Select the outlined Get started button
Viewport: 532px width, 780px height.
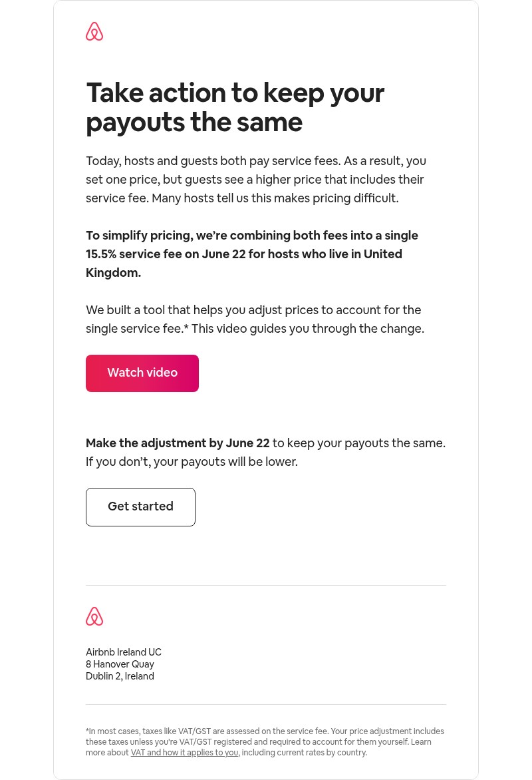click(x=140, y=506)
